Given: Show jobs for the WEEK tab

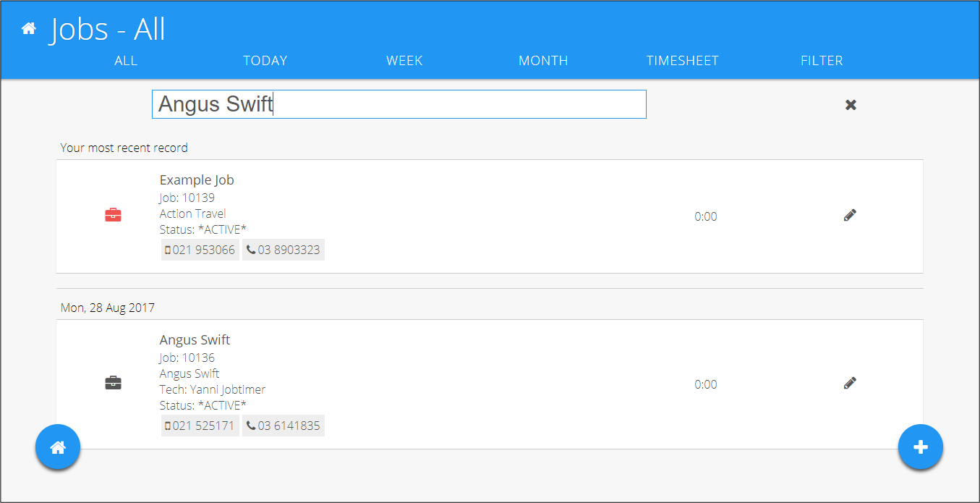Looking at the screenshot, I should point(404,61).
